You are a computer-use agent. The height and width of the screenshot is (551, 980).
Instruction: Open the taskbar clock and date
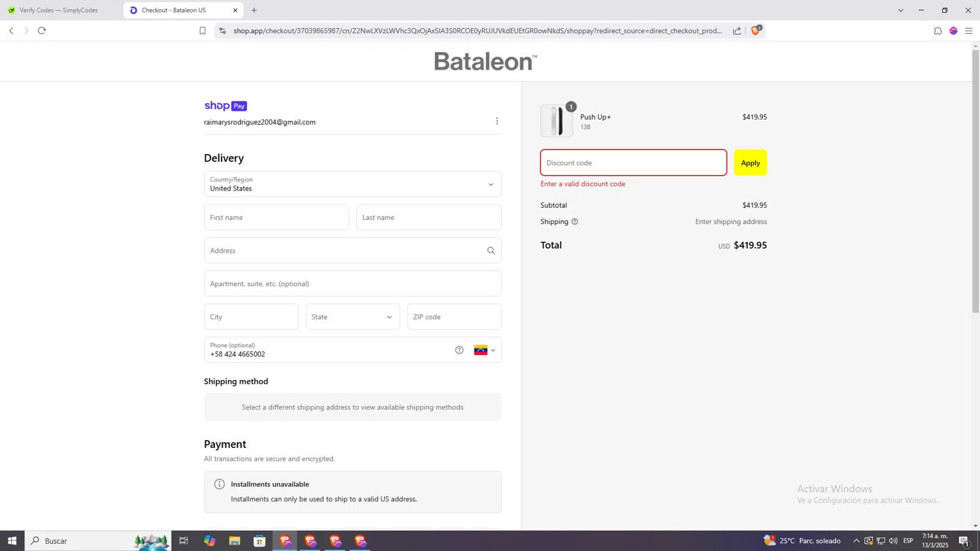click(x=935, y=541)
